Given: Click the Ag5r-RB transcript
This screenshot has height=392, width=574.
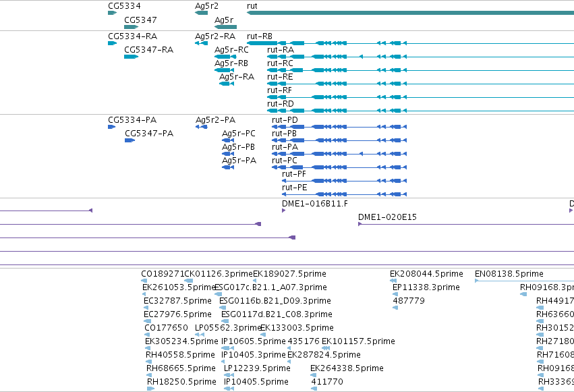Looking at the screenshot, I should 224,70.
